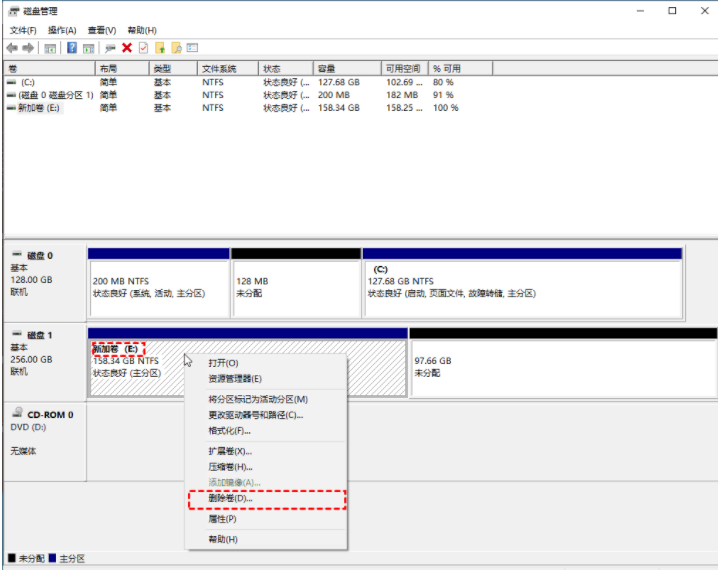Choose 属性(P) from context menu
Viewport: 718px width, 570px height.
pyautogui.click(x=222, y=519)
